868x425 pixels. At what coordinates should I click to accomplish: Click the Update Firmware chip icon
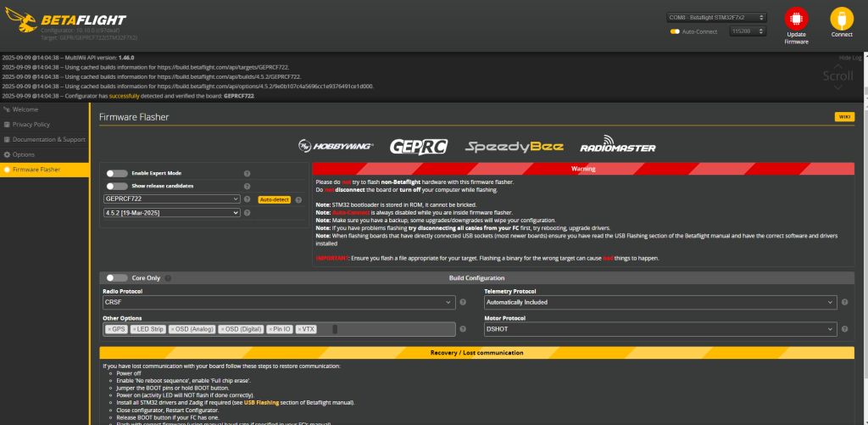(796, 19)
